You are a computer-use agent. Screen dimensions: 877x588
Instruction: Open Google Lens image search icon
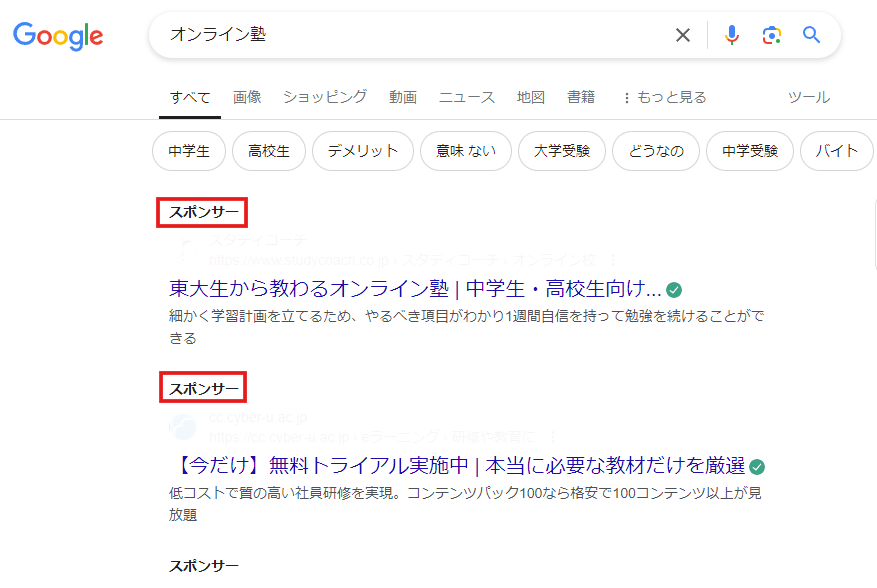point(771,34)
